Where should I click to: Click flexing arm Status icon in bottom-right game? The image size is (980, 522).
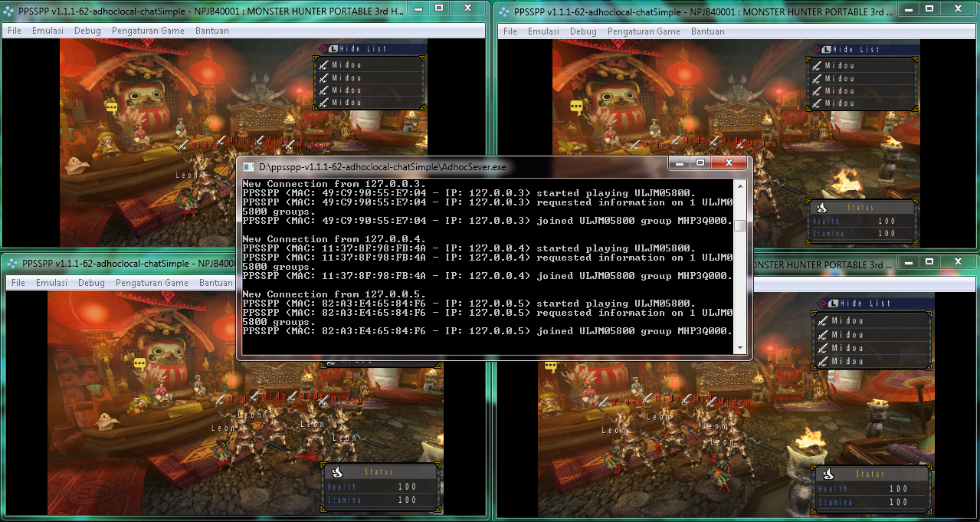tap(828, 474)
